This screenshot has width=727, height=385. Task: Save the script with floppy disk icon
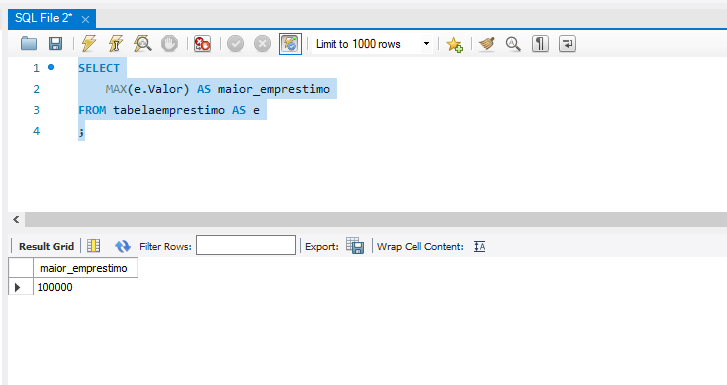click(x=56, y=44)
